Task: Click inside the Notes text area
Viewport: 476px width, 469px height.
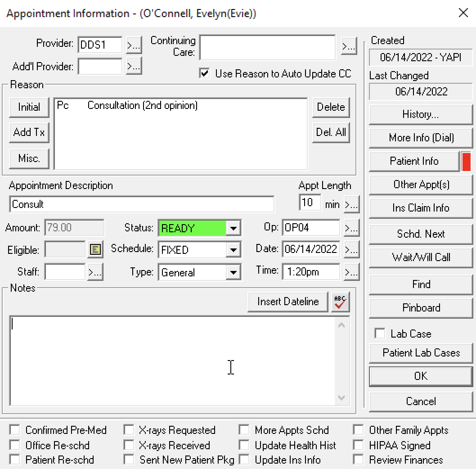Action: pos(172,361)
